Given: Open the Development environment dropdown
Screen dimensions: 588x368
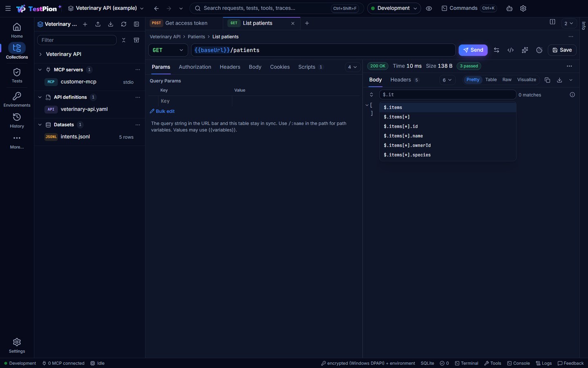Looking at the screenshot, I should pyautogui.click(x=394, y=8).
